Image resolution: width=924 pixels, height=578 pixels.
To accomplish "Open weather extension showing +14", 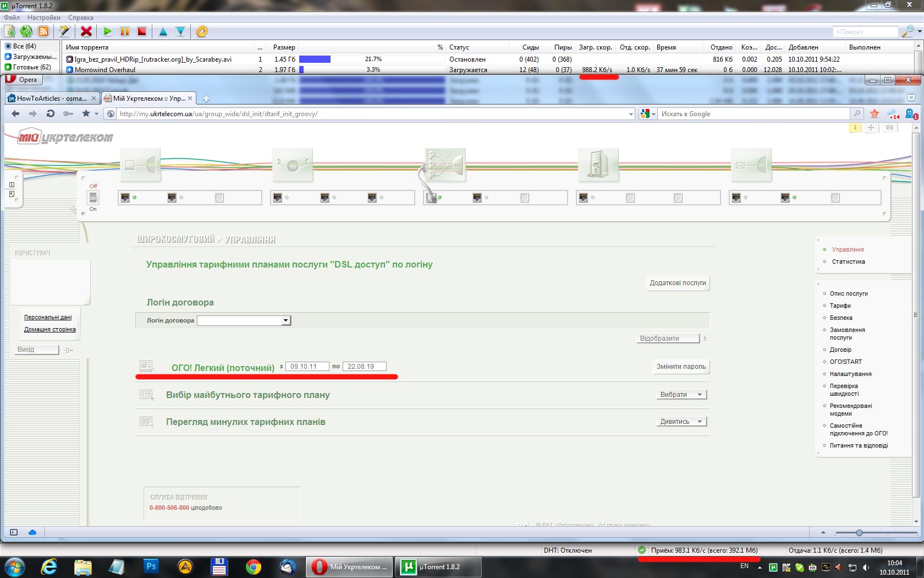I will (893, 114).
